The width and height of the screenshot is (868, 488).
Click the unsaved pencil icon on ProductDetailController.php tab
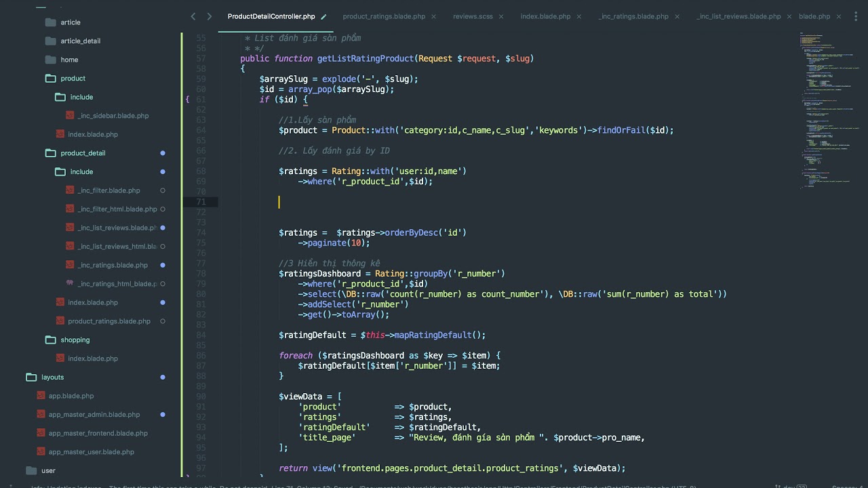[323, 16]
